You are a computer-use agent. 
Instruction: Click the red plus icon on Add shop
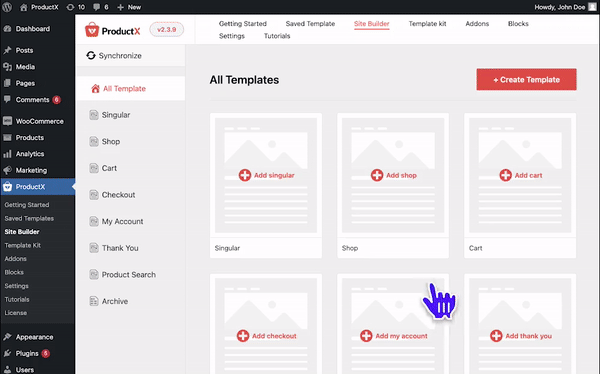click(x=377, y=175)
